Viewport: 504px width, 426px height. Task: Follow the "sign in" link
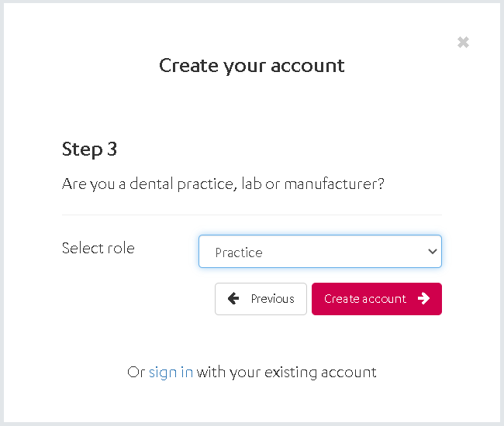click(171, 373)
